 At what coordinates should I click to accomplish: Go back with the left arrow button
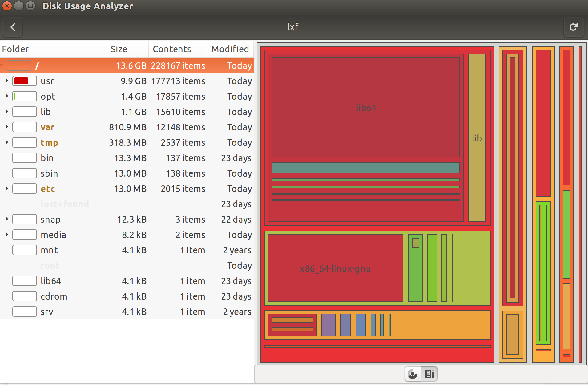13,27
